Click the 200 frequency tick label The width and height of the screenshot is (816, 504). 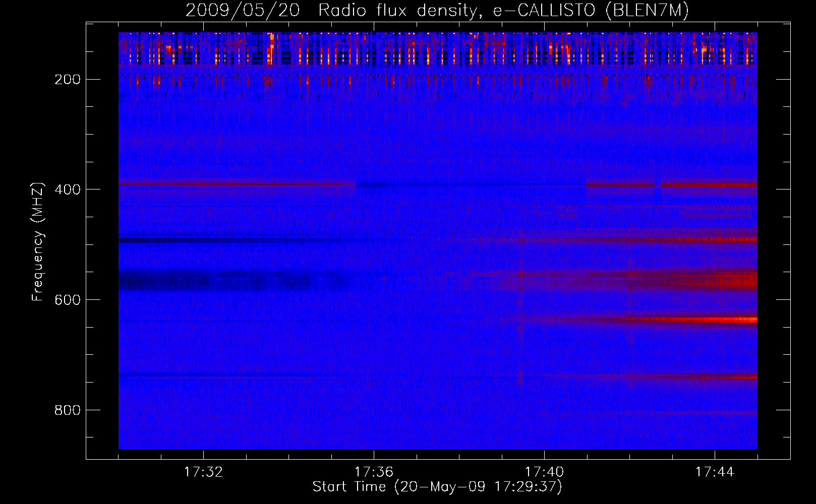coord(68,80)
